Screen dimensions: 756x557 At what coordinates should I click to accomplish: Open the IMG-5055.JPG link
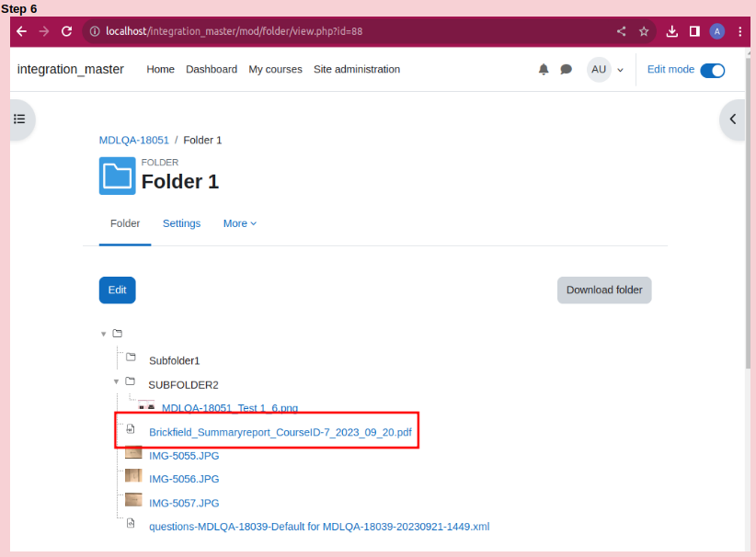click(x=184, y=456)
